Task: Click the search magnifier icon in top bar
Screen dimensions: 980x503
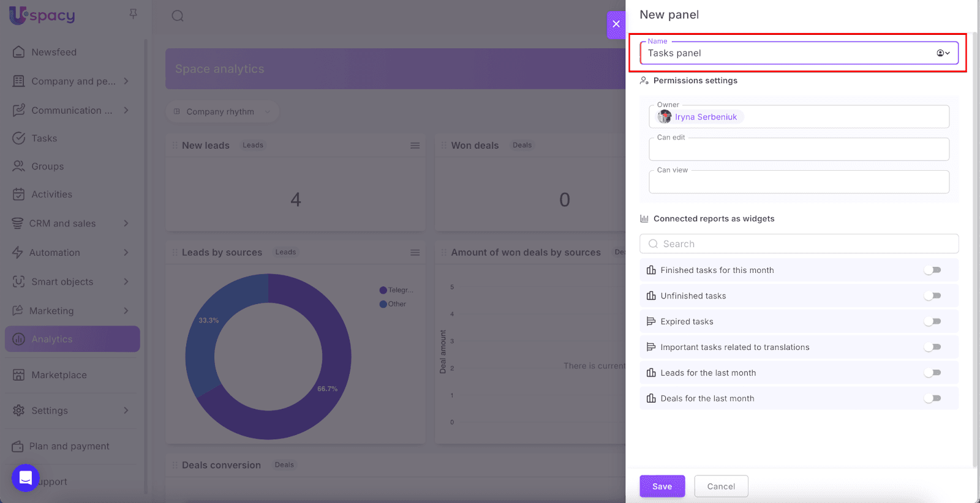Action: [x=178, y=16]
